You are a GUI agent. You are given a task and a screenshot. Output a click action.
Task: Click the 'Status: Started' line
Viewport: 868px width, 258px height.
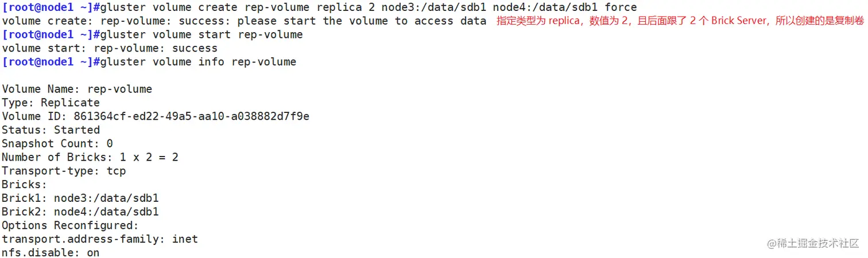pos(51,130)
